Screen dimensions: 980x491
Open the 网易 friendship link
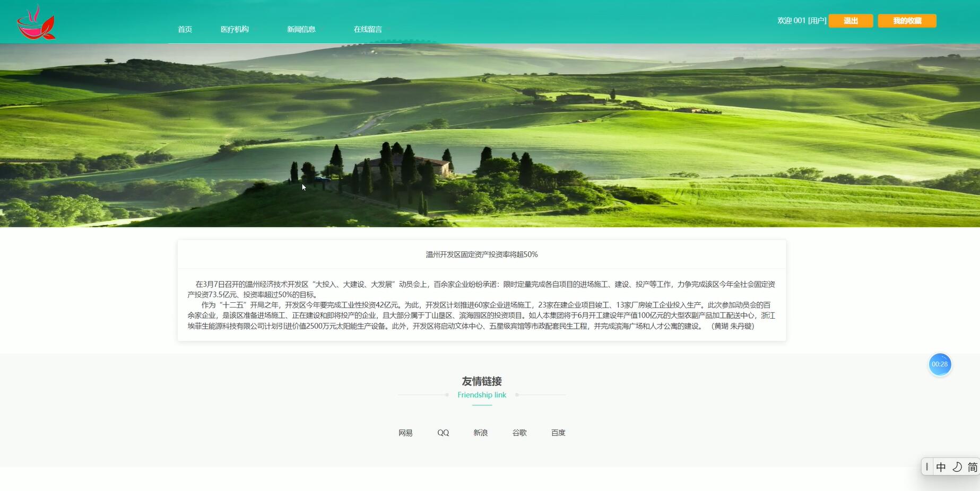[405, 433]
